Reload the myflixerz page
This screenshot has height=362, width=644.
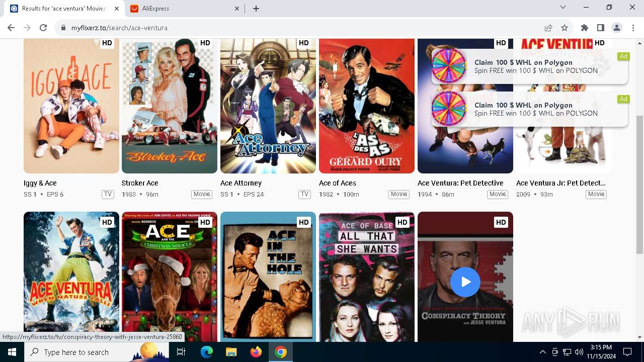(x=43, y=28)
